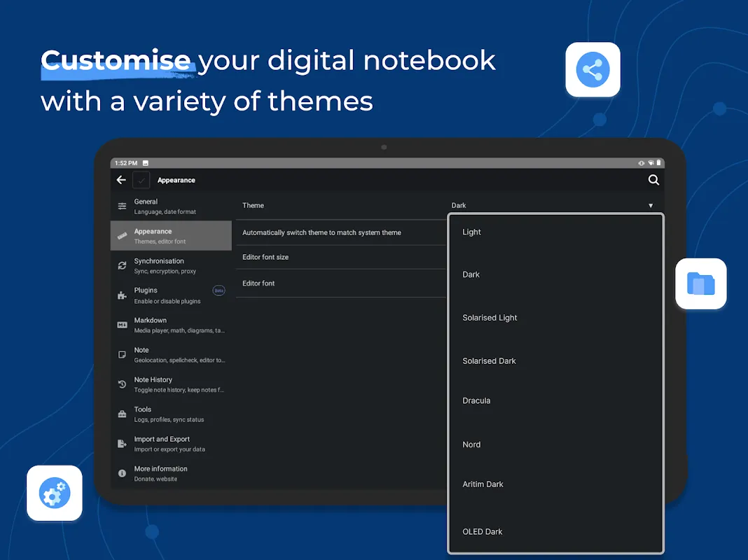Viewport: 748px width, 560px height.
Task: Click the Wi-Fi status bar icon
Action: point(651,163)
